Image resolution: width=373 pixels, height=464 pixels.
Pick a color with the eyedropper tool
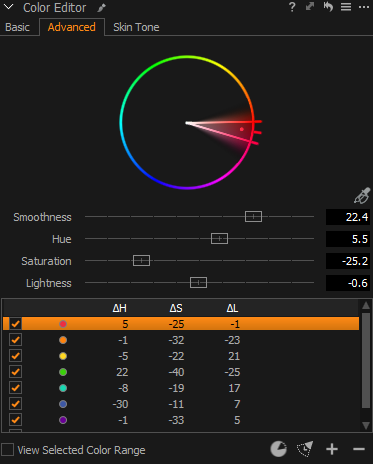click(x=362, y=196)
